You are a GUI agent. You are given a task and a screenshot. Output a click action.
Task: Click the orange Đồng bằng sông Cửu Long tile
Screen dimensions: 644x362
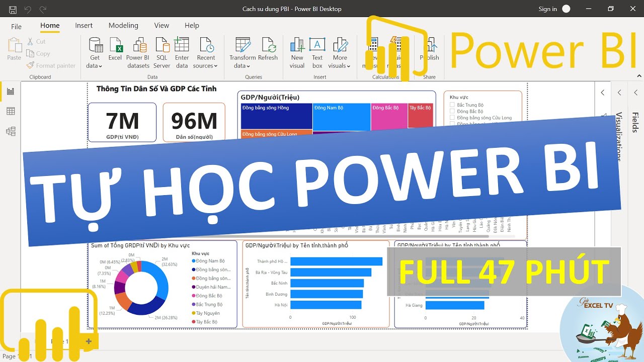[276, 134]
